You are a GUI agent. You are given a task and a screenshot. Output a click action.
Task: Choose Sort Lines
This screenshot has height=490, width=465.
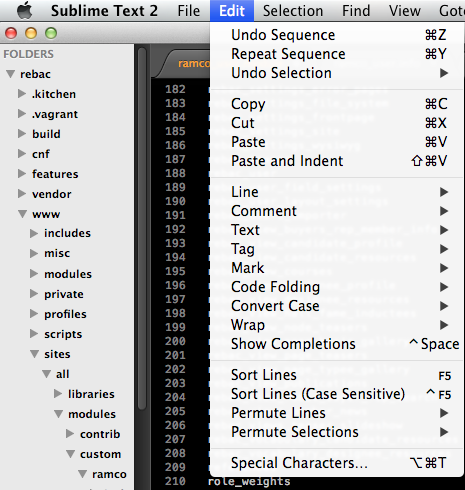pos(337,375)
